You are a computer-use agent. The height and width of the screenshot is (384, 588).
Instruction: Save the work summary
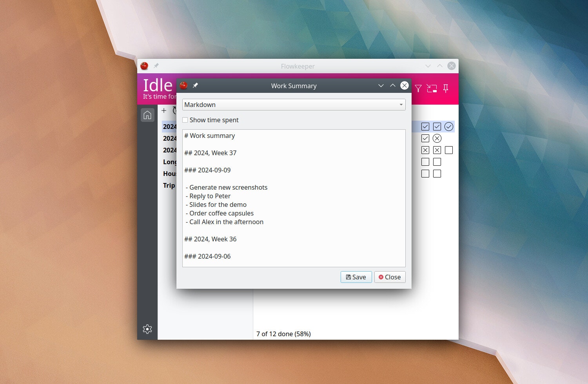tap(356, 277)
